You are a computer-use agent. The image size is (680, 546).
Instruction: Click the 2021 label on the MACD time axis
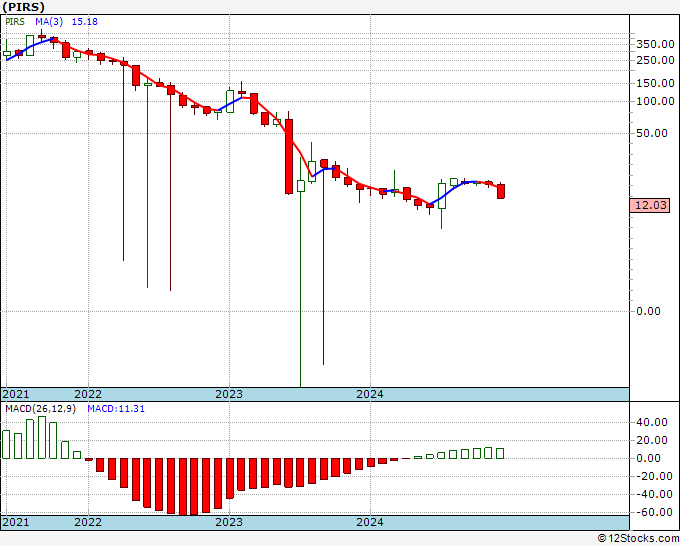[16, 522]
